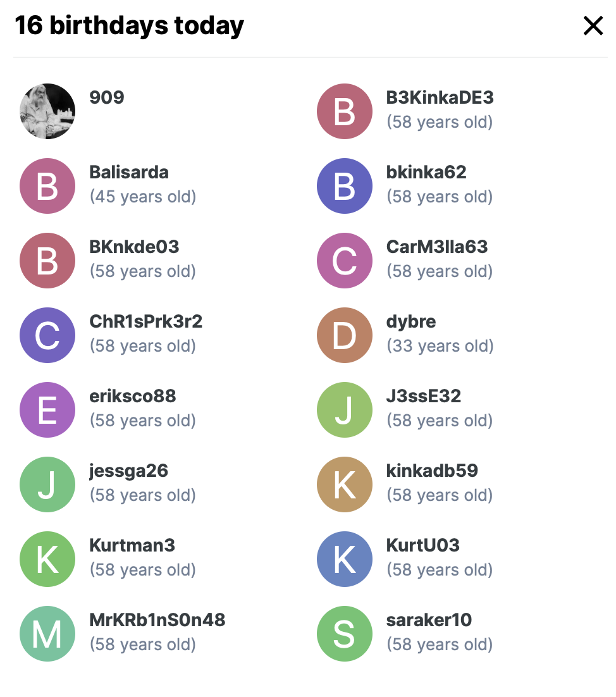The width and height of the screenshot is (616, 697).
Task: Open saraker10's green S avatar
Action: tap(344, 634)
